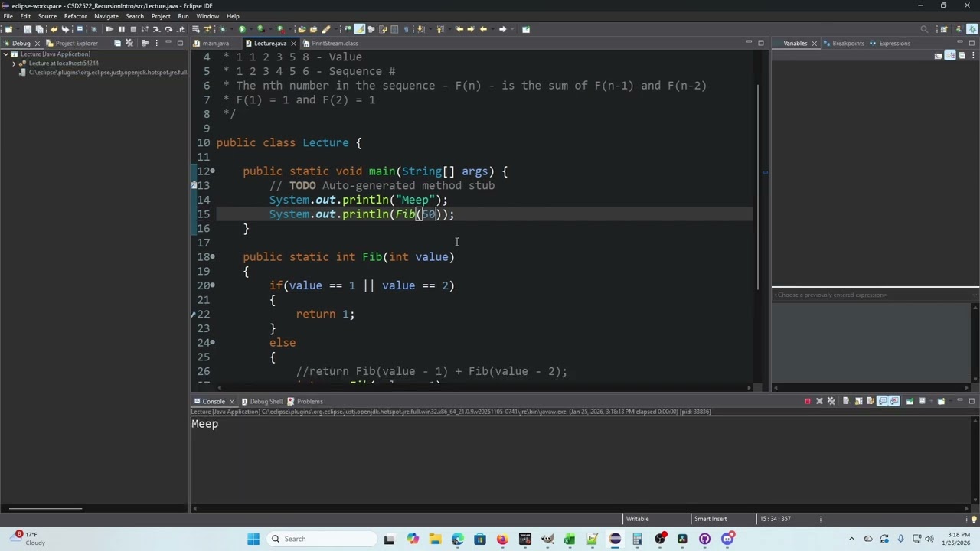Open the Navigate menu
The width and height of the screenshot is (980, 551).
click(x=106, y=16)
